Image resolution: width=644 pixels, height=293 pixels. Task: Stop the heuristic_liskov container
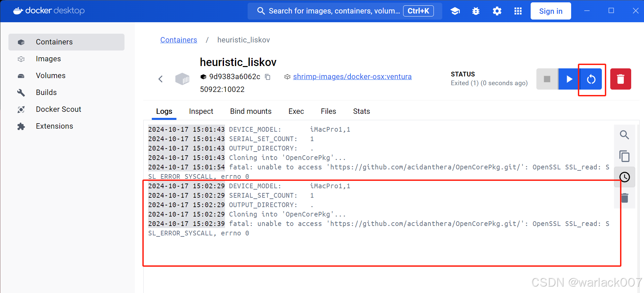coord(547,79)
